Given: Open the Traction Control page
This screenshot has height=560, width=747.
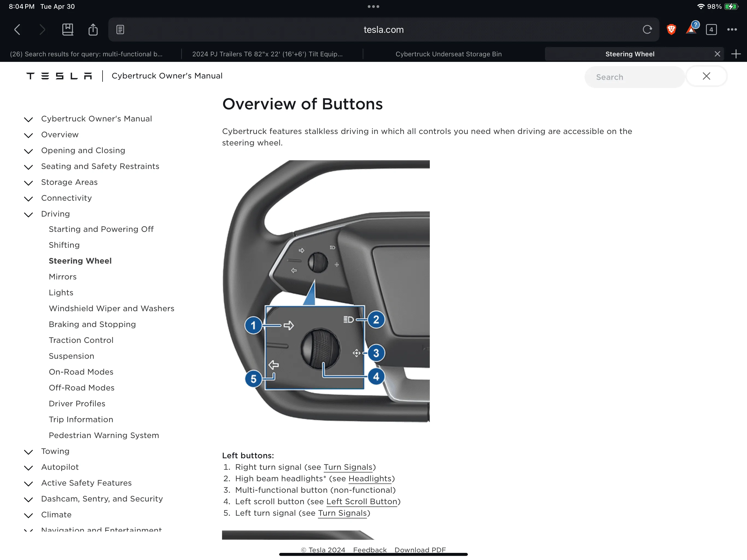Looking at the screenshot, I should tap(81, 340).
